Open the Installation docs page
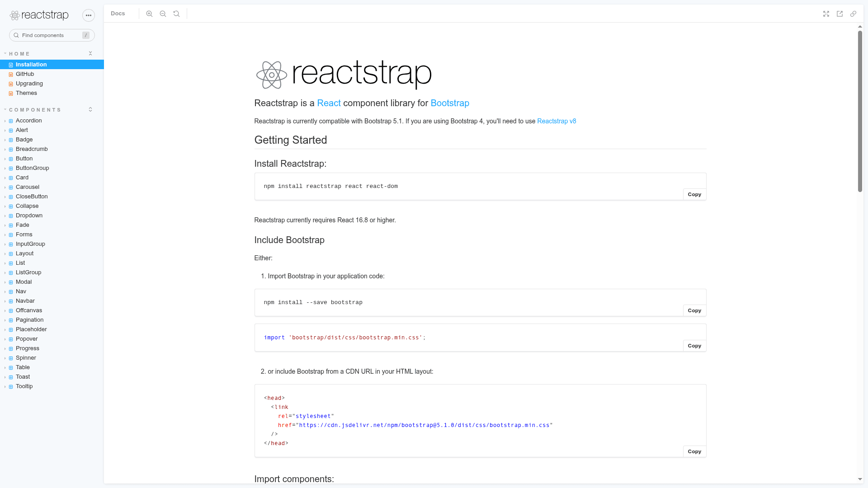Viewport: 868px width, 488px height. (52, 65)
